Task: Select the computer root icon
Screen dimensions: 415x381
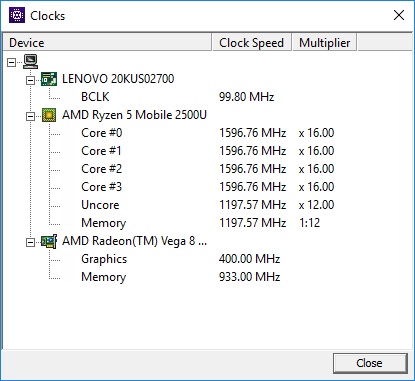Action: (x=30, y=62)
